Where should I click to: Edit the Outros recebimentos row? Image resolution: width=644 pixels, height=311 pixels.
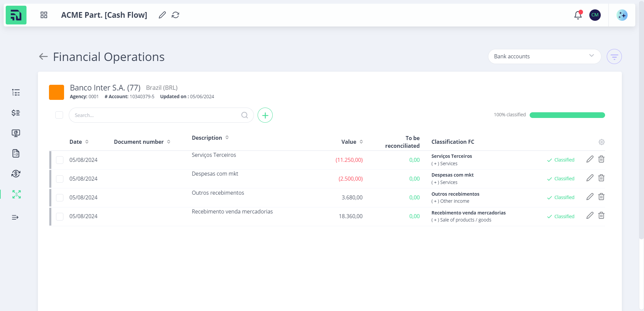point(590,197)
